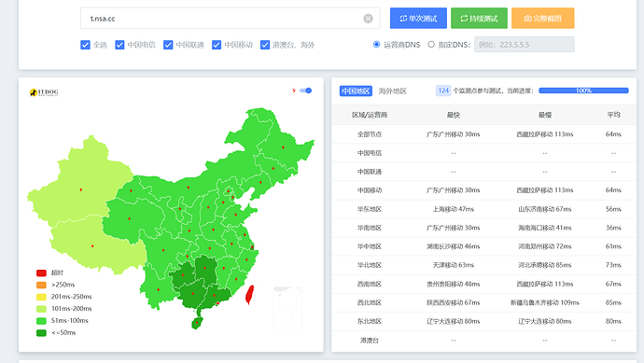Click the red 超时 legend swatch

(x=41, y=272)
